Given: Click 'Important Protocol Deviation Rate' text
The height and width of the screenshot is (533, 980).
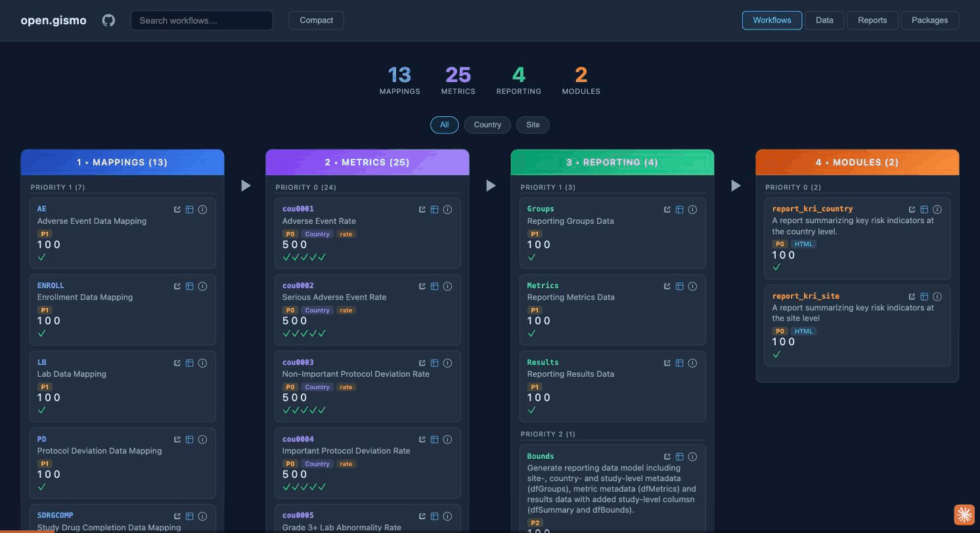Looking at the screenshot, I should coord(346,451).
